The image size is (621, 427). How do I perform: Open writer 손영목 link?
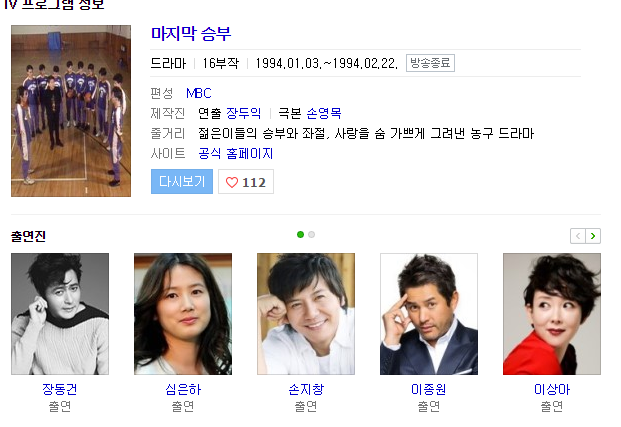click(x=324, y=113)
